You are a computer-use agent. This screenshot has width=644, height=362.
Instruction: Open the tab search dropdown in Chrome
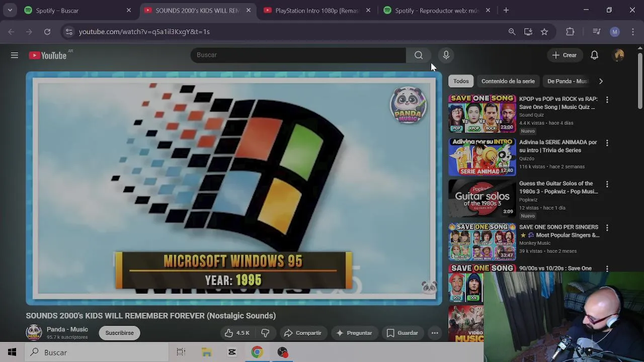click(x=10, y=10)
